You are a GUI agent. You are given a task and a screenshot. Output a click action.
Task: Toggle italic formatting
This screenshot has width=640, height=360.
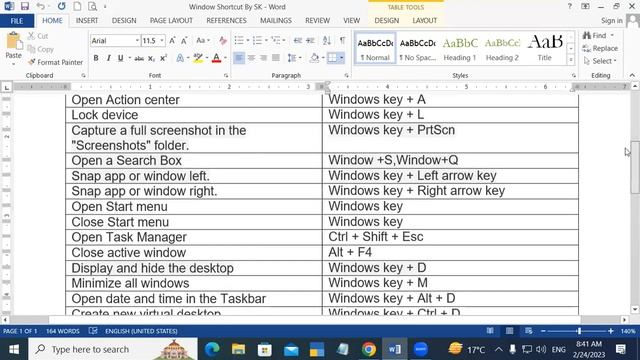point(108,58)
